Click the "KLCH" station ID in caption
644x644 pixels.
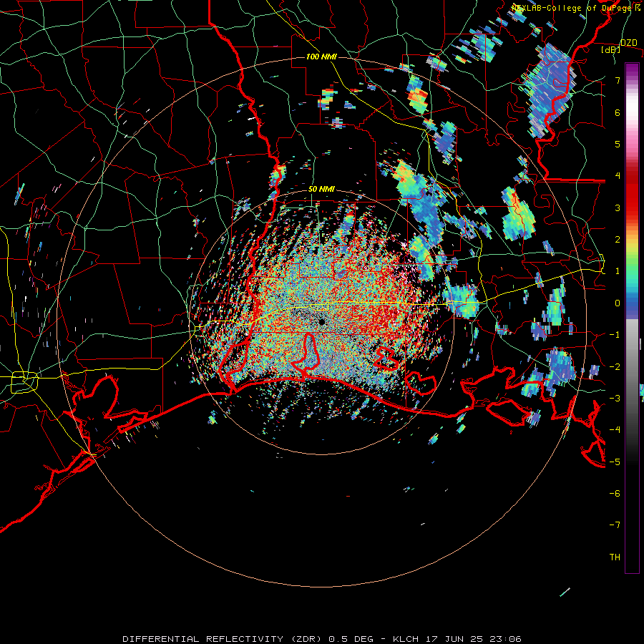pyautogui.click(x=406, y=639)
